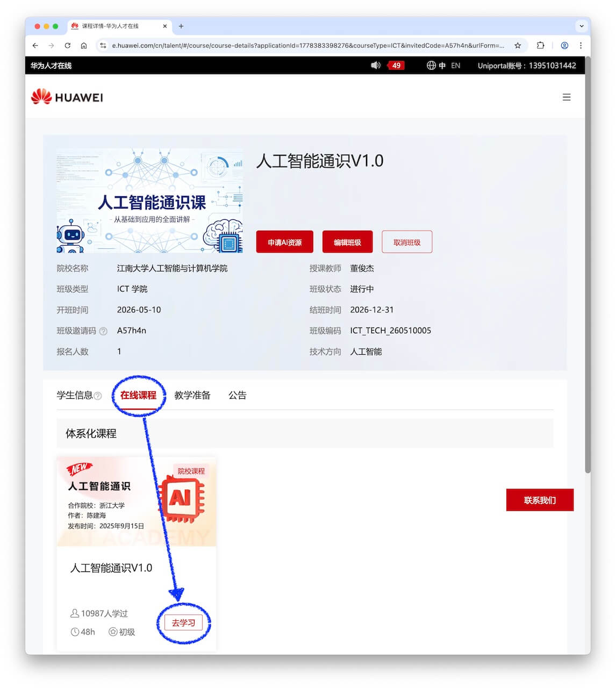Click the browser address bar URL
Image resolution: width=616 pixels, height=688 pixels.
[307, 46]
